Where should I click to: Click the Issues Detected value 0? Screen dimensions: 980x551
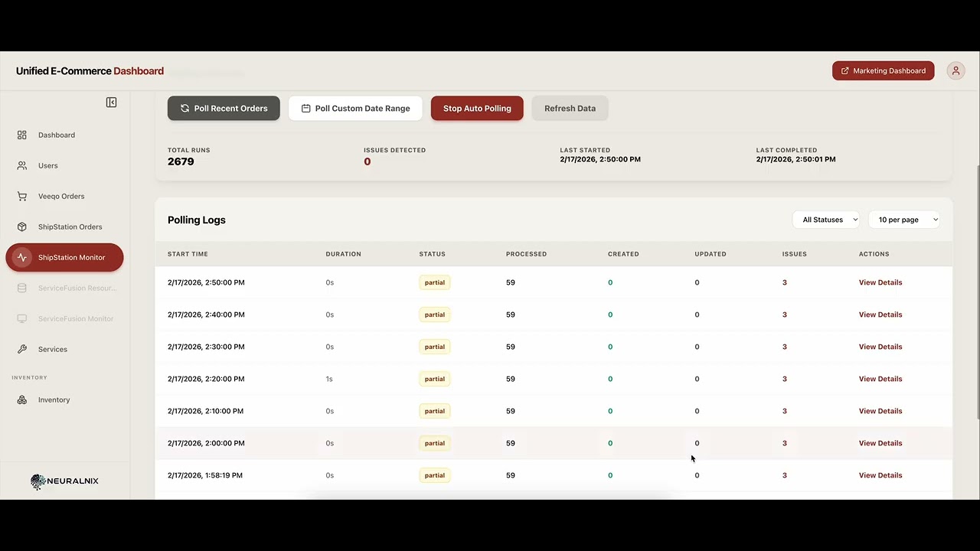coord(367,161)
